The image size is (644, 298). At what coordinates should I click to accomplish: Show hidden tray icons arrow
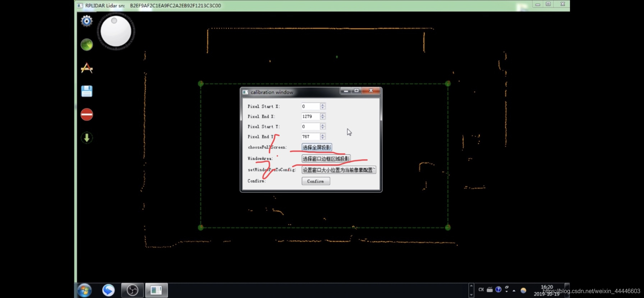[514, 290]
